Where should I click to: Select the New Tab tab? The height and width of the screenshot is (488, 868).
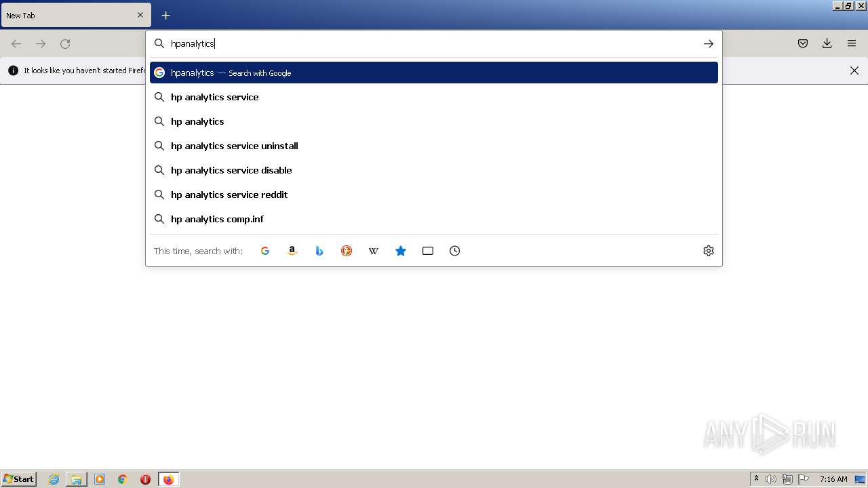point(76,15)
